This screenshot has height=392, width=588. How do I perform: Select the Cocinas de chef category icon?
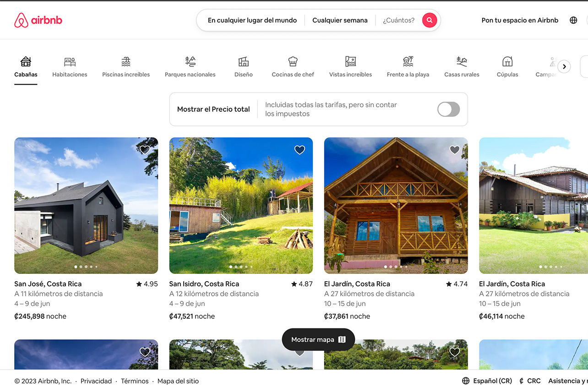(x=293, y=61)
